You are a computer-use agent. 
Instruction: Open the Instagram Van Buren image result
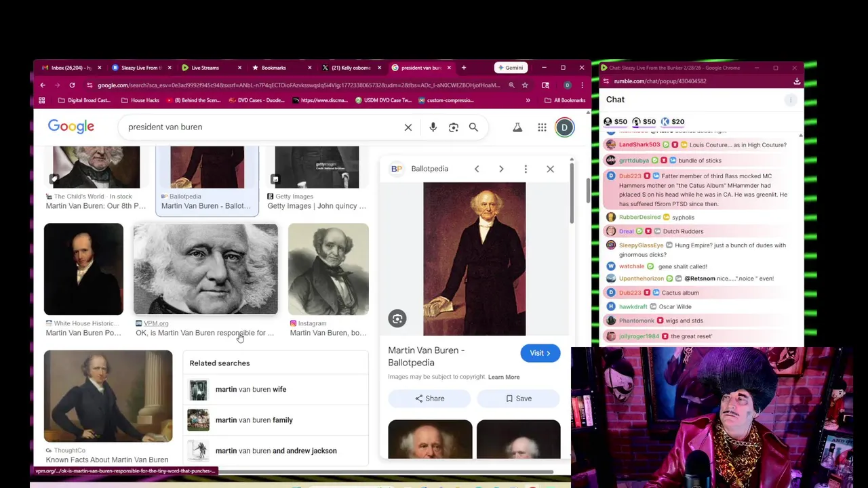click(x=328, y=270)
